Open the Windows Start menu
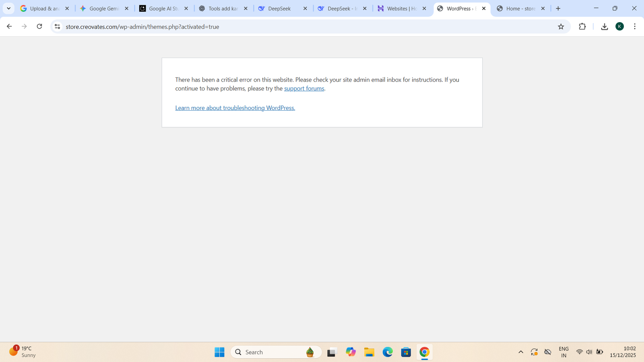Viewport: 644px width, 362px height. (219, 352)
